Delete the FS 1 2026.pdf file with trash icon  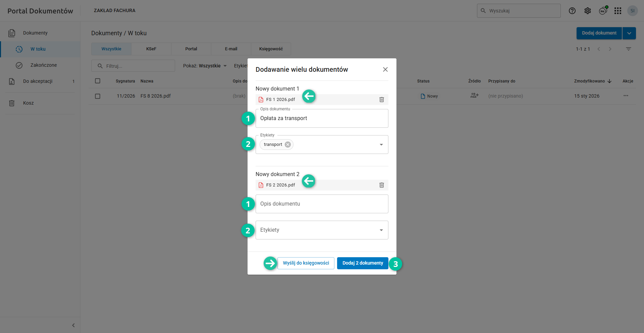tap(381, 100)
